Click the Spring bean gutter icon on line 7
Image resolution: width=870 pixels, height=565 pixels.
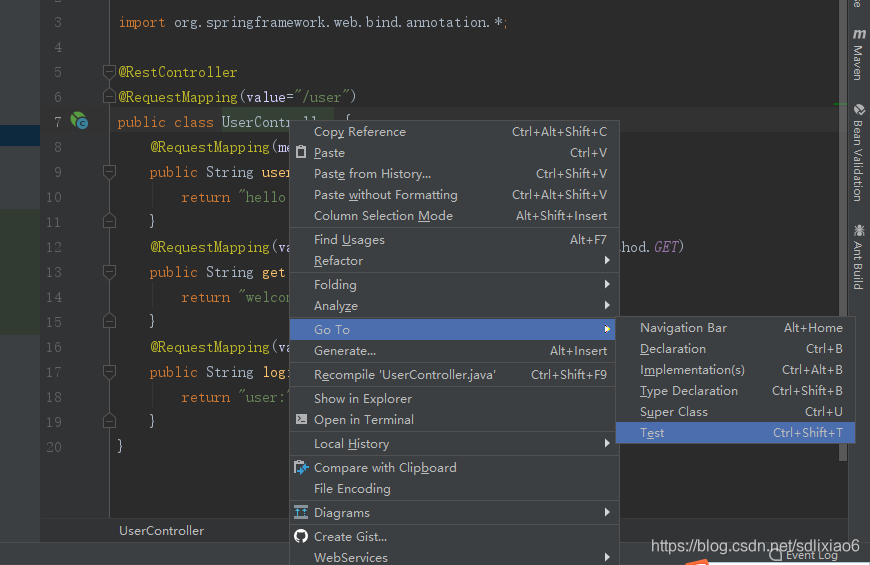(x=79, y=120)
